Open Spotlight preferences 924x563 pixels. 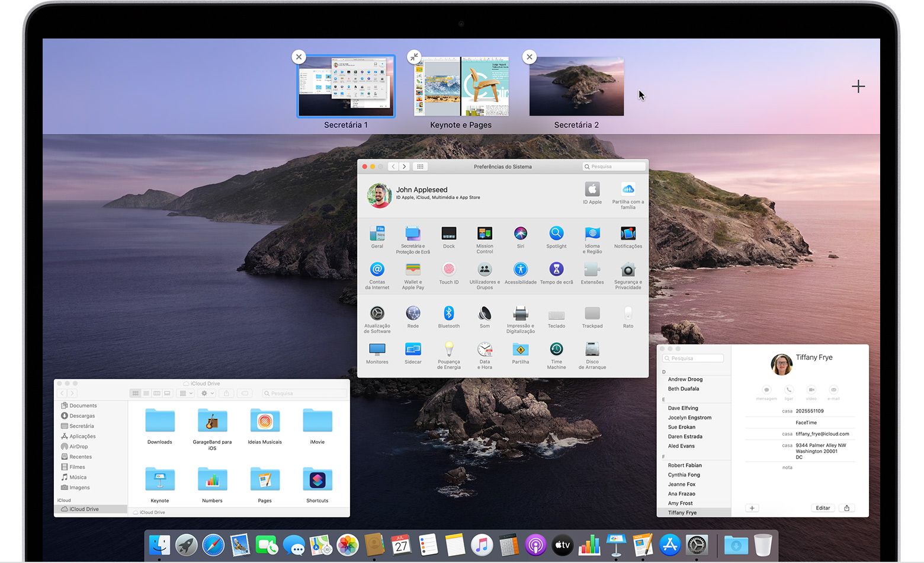point(556,237)
